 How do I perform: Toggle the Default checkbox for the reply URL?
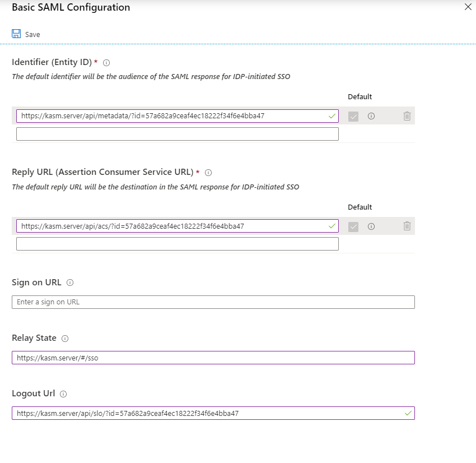(353, 226)
